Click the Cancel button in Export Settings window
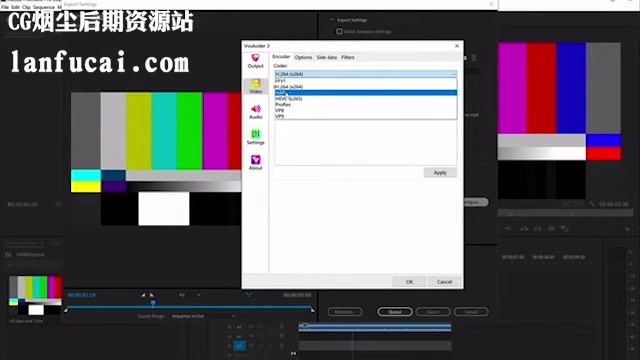The height and width of the screenshot is (360, 640). pos(471,312)
